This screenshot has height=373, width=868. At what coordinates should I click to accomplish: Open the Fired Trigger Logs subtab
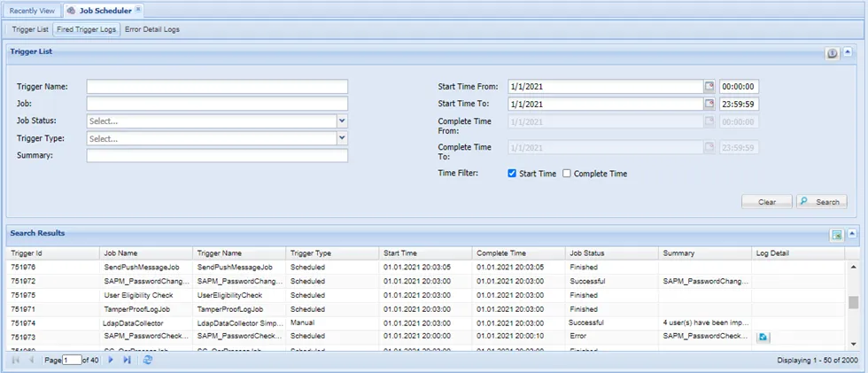click(87, 30)
